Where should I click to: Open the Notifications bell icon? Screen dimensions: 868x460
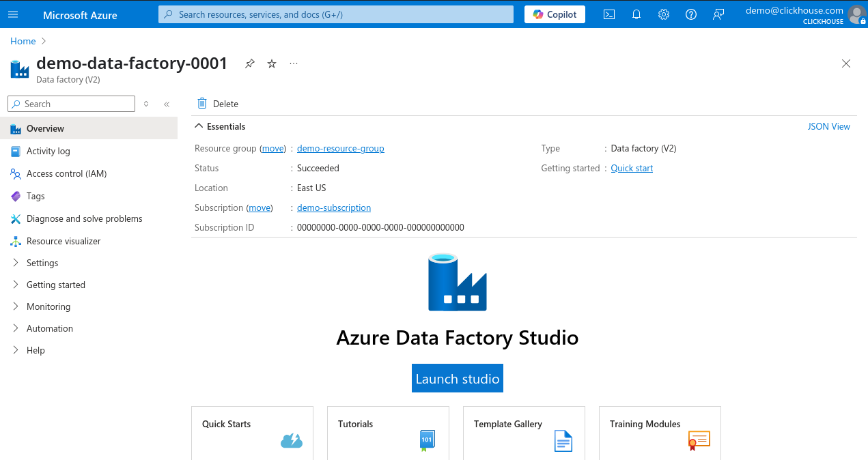tap(636, 14)
